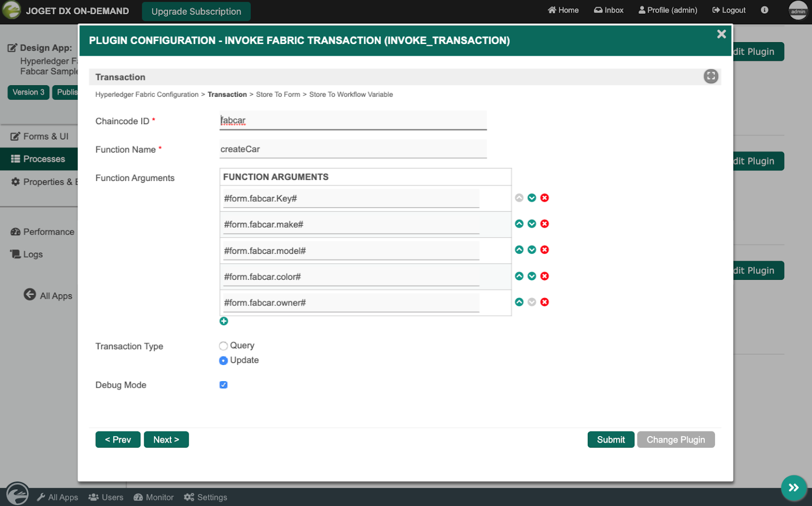Move #form.fabcar.color# argument up
Viewport: 812px width, 506px height.
(x=519, y=276)
